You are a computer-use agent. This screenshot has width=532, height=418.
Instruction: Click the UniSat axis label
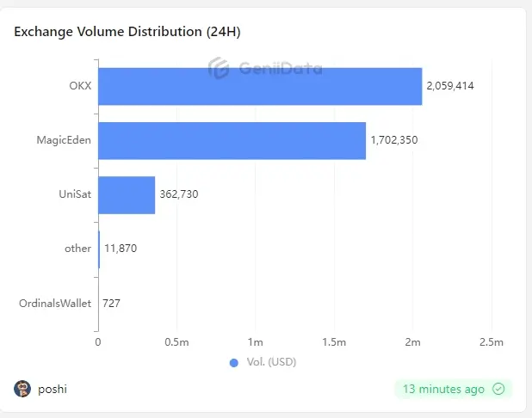click(75, 194)
